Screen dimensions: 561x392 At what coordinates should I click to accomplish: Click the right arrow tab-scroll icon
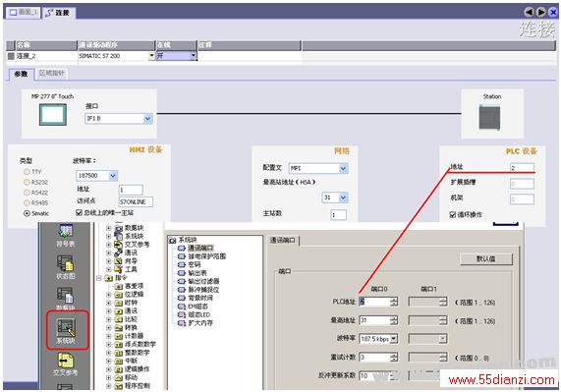[541, 12]
